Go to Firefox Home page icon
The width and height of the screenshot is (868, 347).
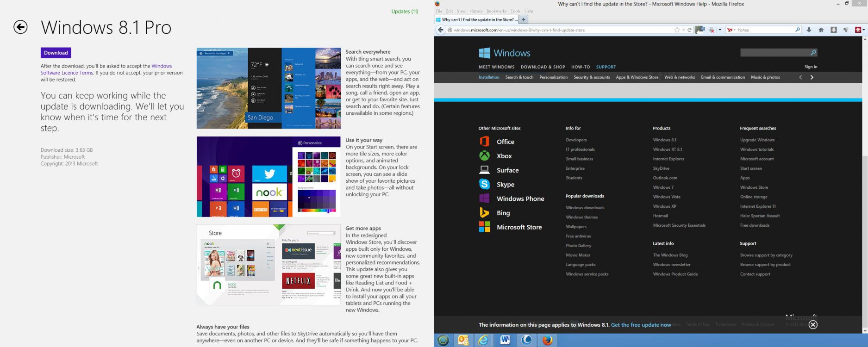coord(821,30)
